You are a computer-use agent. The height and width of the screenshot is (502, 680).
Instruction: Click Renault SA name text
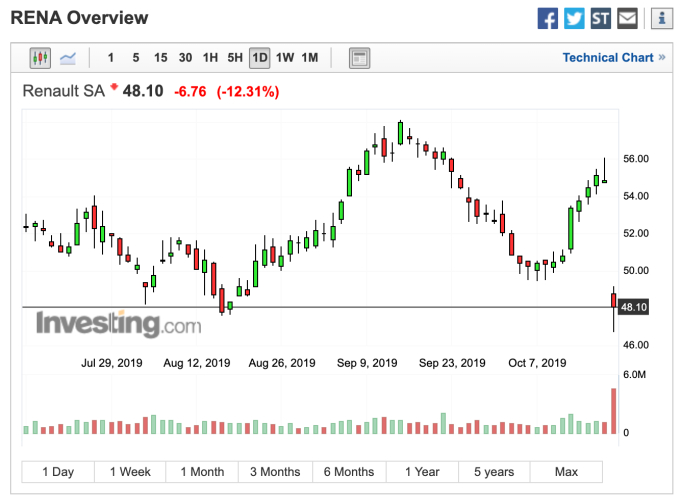click(64, 91)
